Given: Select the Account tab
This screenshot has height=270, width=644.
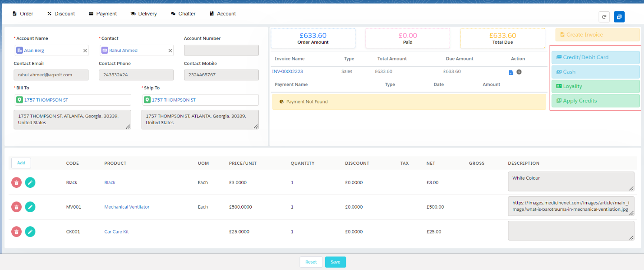Looking at the screenshot, I should (x=223, y=14).
